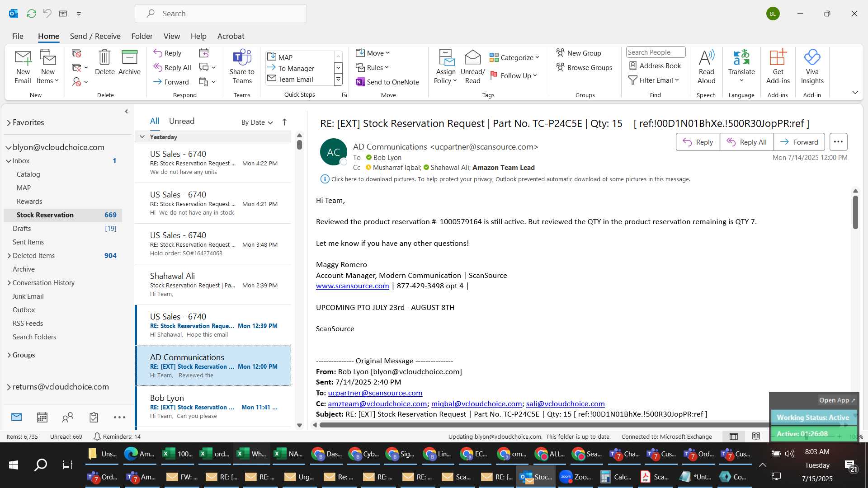Switch to Normal view in the status bar
The height and width of the screenshot is (488, 868).
(734, 436)
